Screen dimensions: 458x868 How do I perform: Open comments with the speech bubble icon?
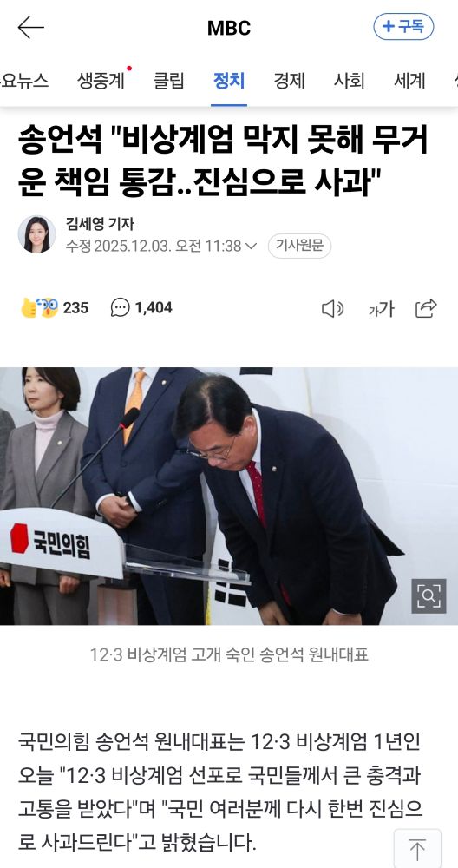120,308
